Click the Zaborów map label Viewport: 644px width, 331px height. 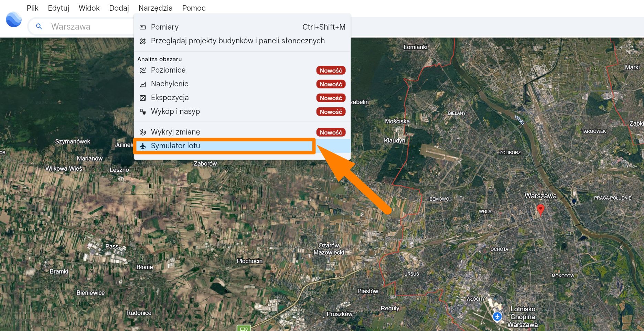point(205,163)
